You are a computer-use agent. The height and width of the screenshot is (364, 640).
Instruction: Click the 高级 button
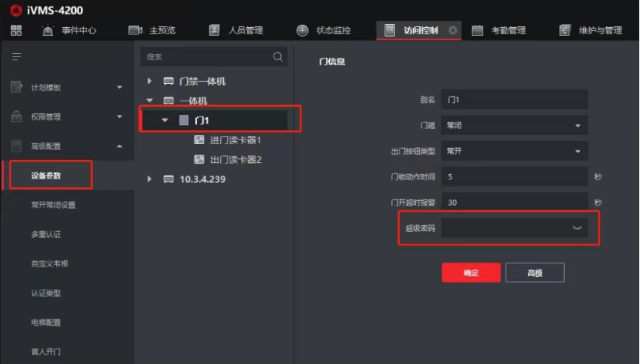[x=535, y=272]
